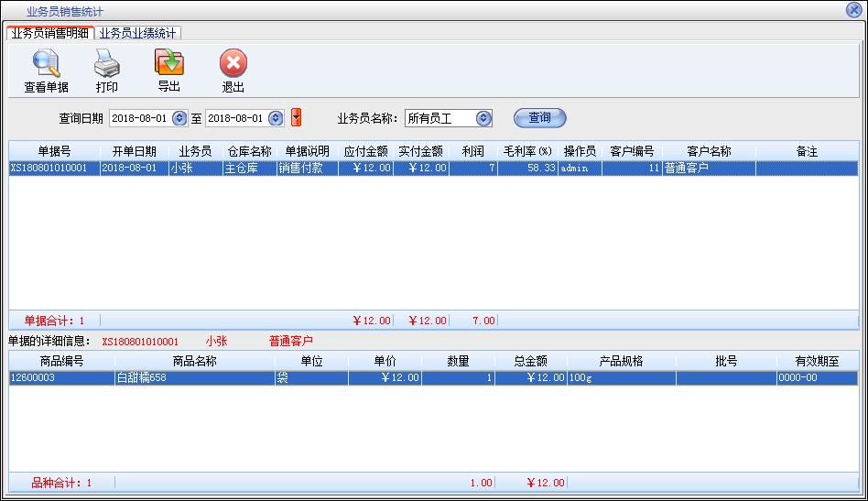The image size is (868, 501).
Task: Expand the 所有员工 salesperson dropdown
Action: [484, 118]
